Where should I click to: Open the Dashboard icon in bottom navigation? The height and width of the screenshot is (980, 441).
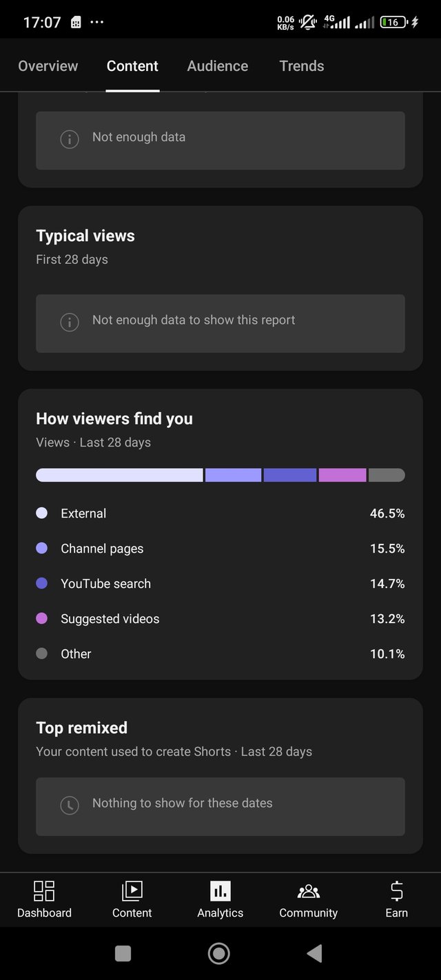[44, 891]
